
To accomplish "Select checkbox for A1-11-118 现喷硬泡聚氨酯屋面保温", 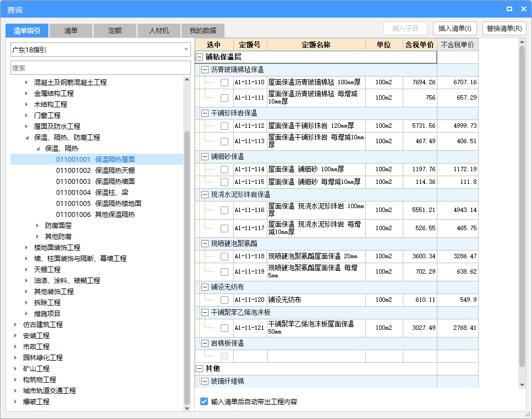I will [x=224, y=257].
